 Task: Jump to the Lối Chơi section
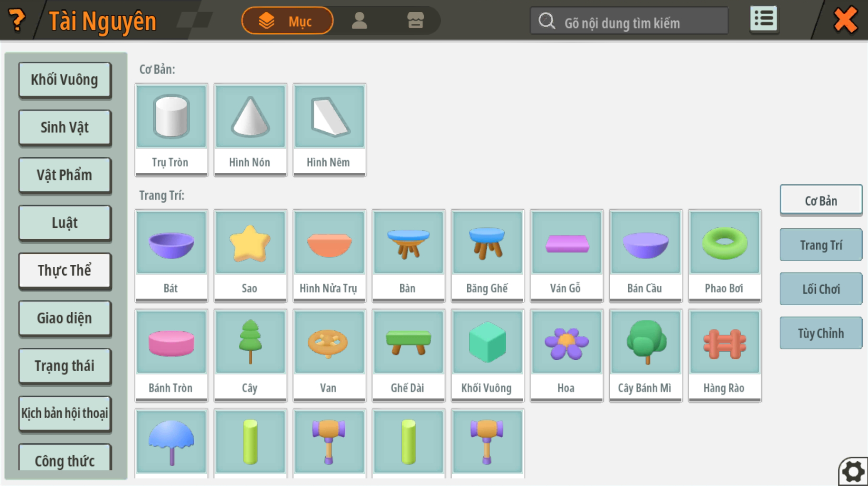[x=821, y=289]
